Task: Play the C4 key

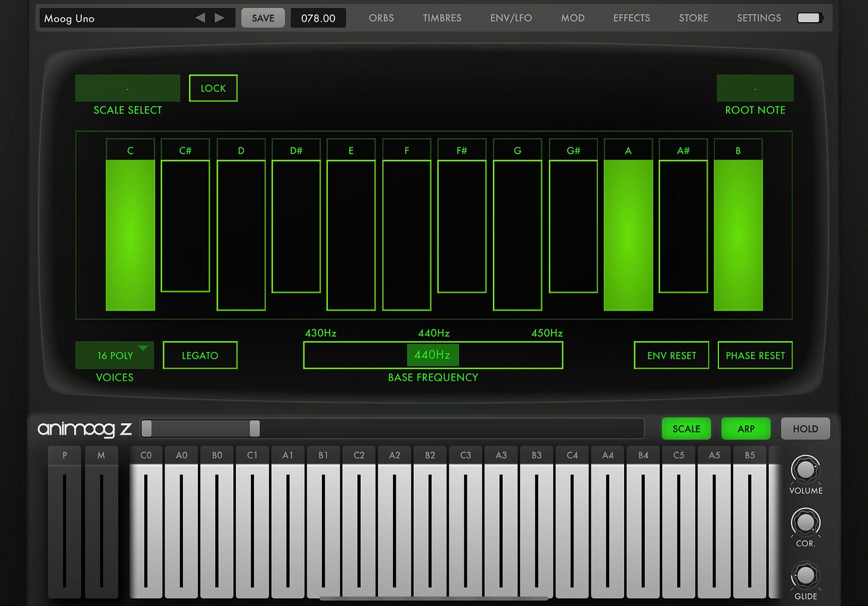Action: pyautogui.click(x=572, y=530)
